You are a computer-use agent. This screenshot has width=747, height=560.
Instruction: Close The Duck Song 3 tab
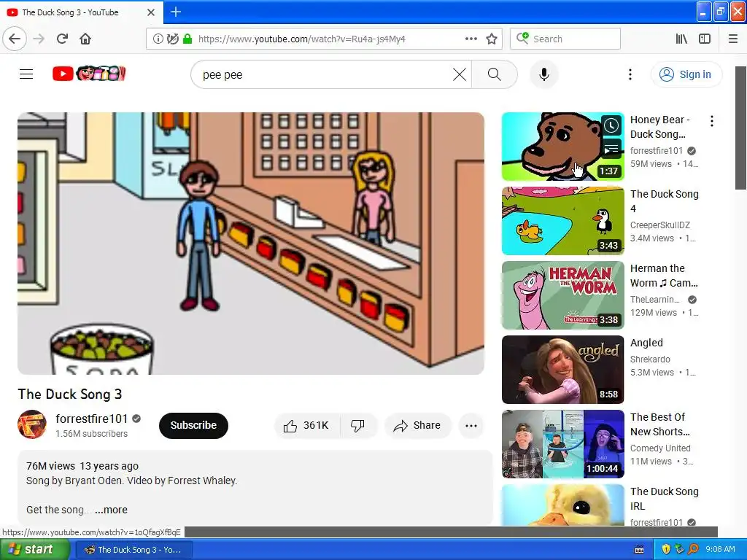tap(150, 12)
